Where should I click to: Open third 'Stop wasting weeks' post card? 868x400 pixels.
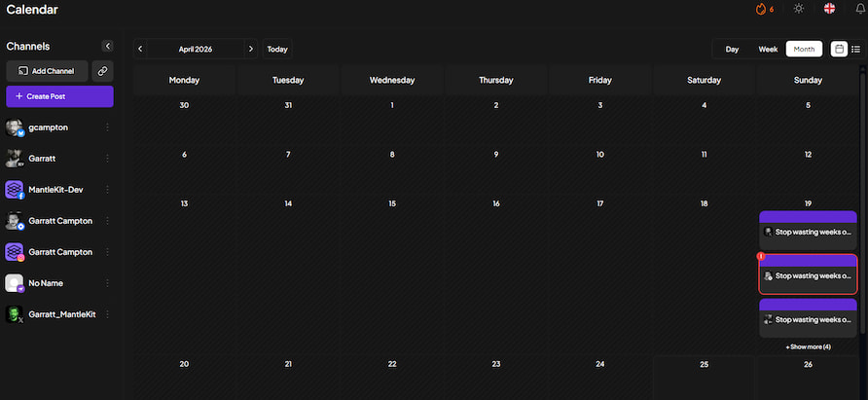pos(808,318)
